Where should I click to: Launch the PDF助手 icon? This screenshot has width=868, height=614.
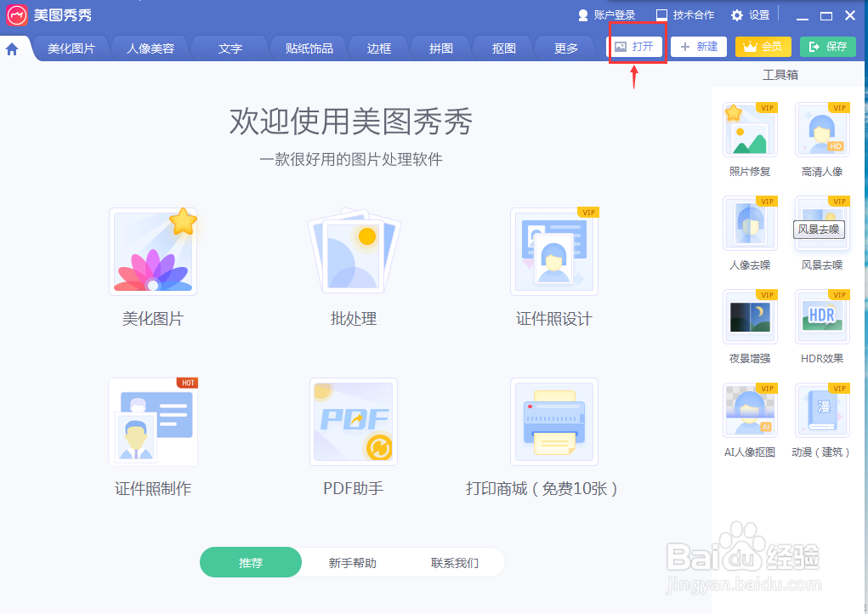click(x=354, y=422)
